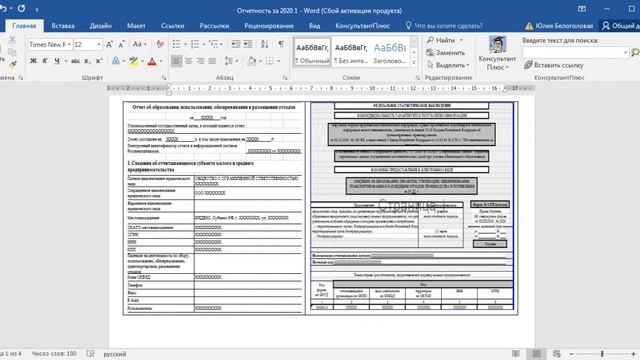Viewport: 640px width, 360px height.
Task: Toggle subscript formatting
Action: [87, 61]
